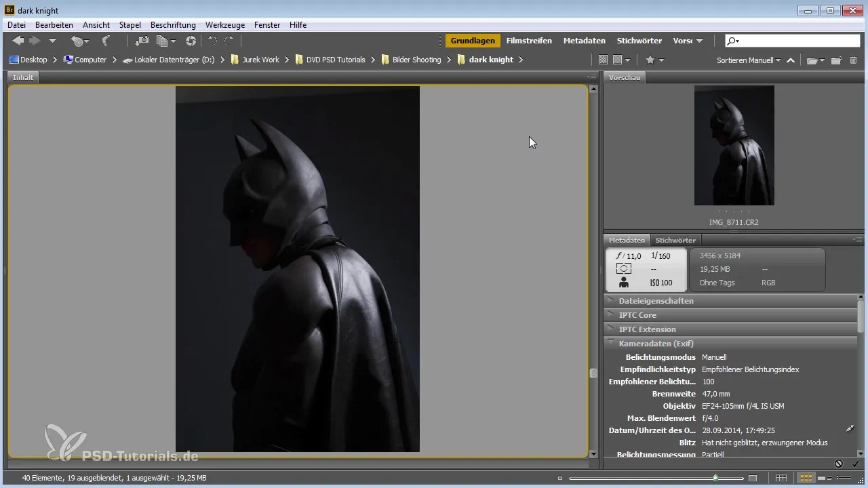Image resolution: width=868 pixels, height=488 pixels.
Task: Lock thumbnail grid icon
Action: click(x=781, y=478)
